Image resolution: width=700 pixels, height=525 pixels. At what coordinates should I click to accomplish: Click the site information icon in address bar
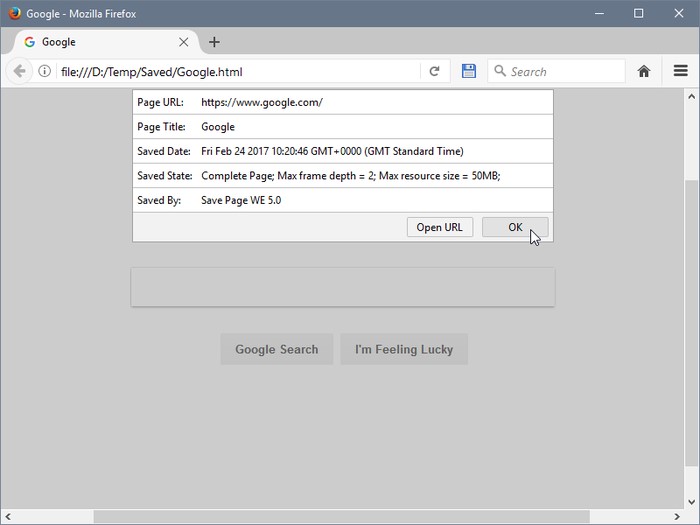(45, 71)
